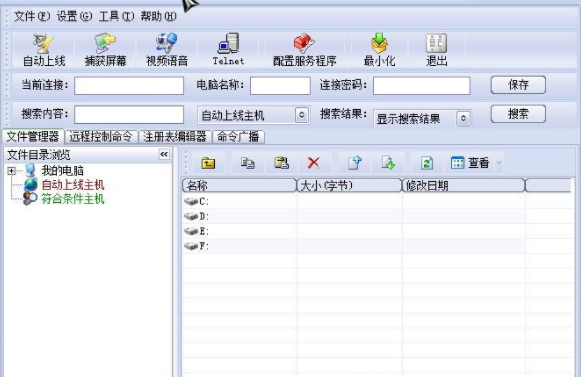Open the 显示搜索结果 dropdown

tap(463, 119)
